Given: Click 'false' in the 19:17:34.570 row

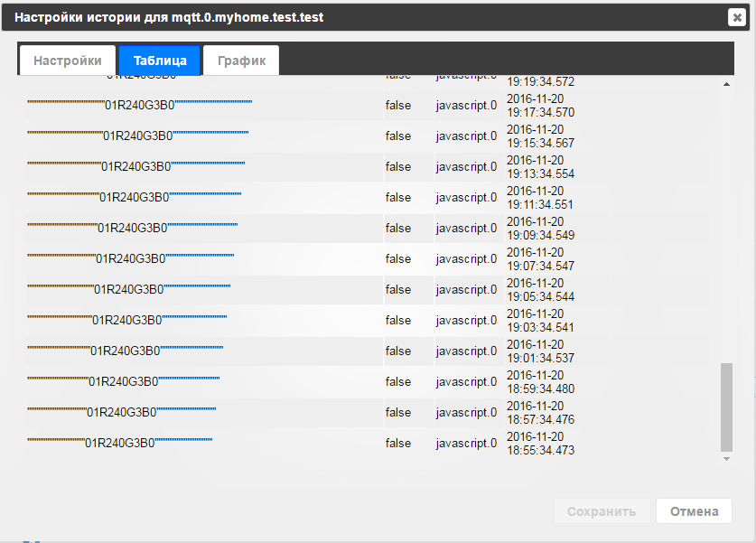Looking at the screenshot, I should click(x=398, y=105).
